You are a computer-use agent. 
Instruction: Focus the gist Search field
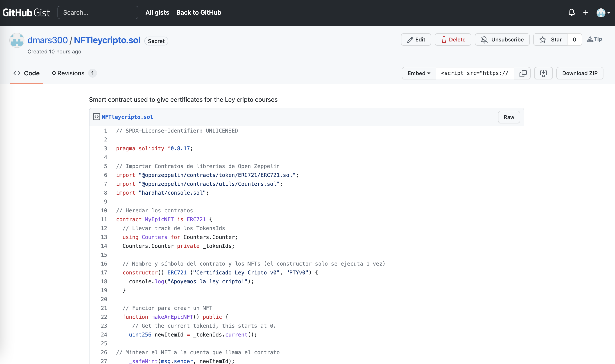click(98, 12)
